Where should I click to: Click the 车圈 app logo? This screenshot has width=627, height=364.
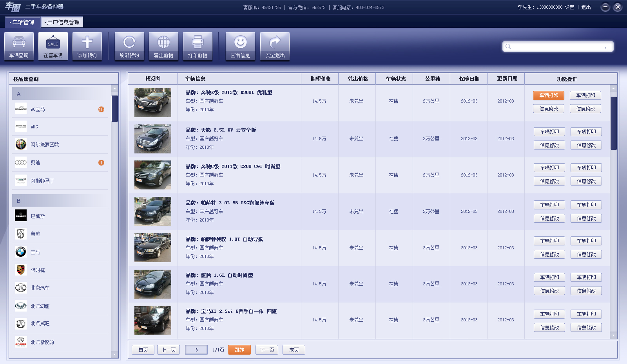[x=13, y=7]
